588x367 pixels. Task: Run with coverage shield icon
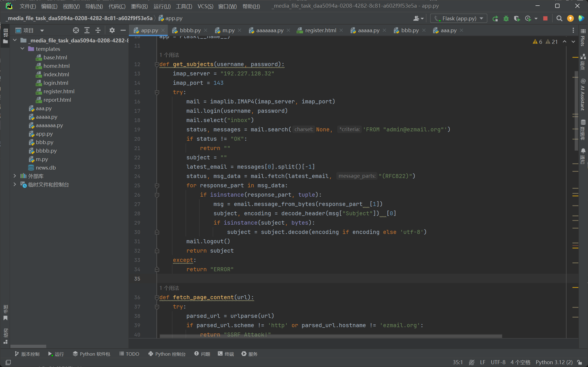[517, 19]
